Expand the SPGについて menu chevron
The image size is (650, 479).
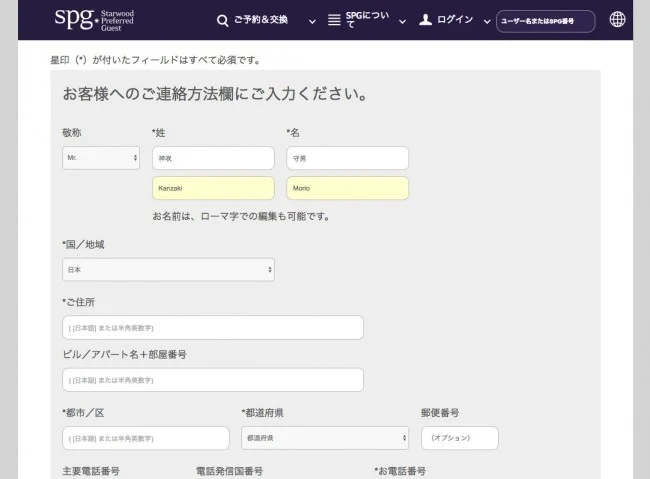402,21
